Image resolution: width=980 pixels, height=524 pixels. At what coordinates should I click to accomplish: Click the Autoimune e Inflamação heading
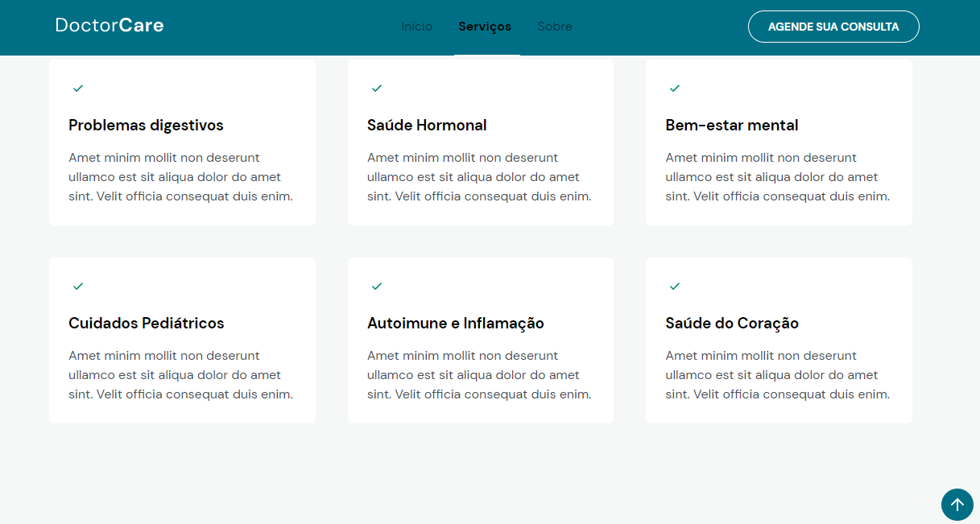click(x=456, y=323)
